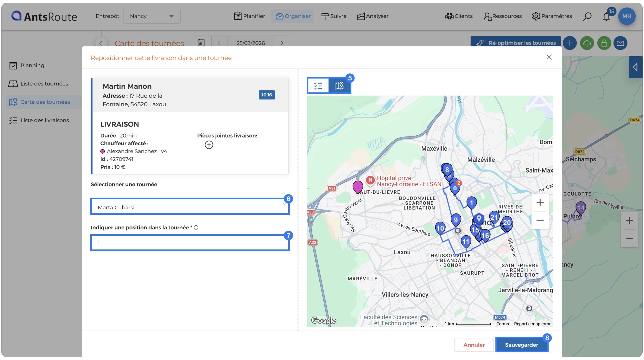Click map stop marker 21
Image resolution: width=644 pixels, height=360 pixels.
[x=494, y=217]
